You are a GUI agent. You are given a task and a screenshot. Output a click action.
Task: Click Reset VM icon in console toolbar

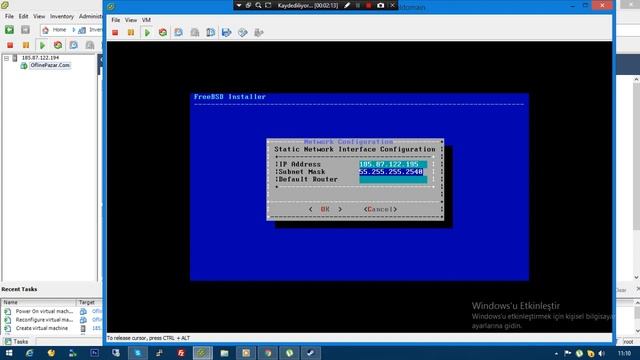coord(163,33)
